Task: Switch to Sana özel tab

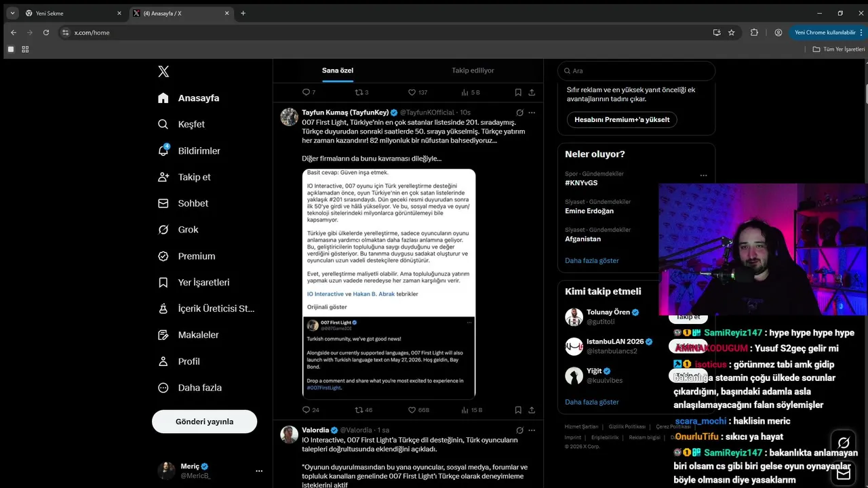Action: tap(338, 70)
